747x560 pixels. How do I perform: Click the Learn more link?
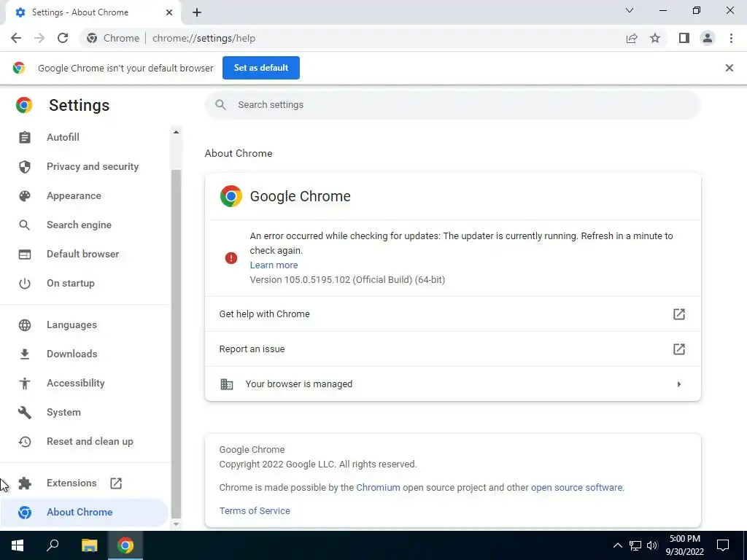coord(274,265)
